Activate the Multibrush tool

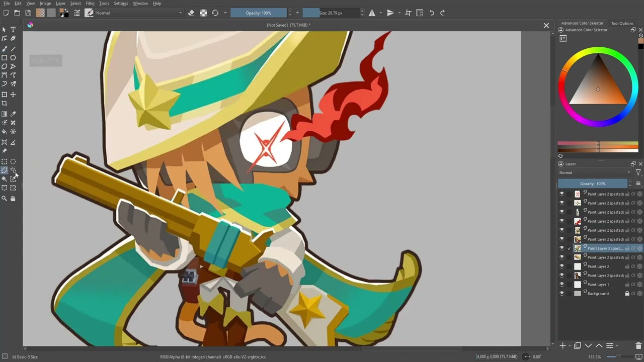(13, 84)
